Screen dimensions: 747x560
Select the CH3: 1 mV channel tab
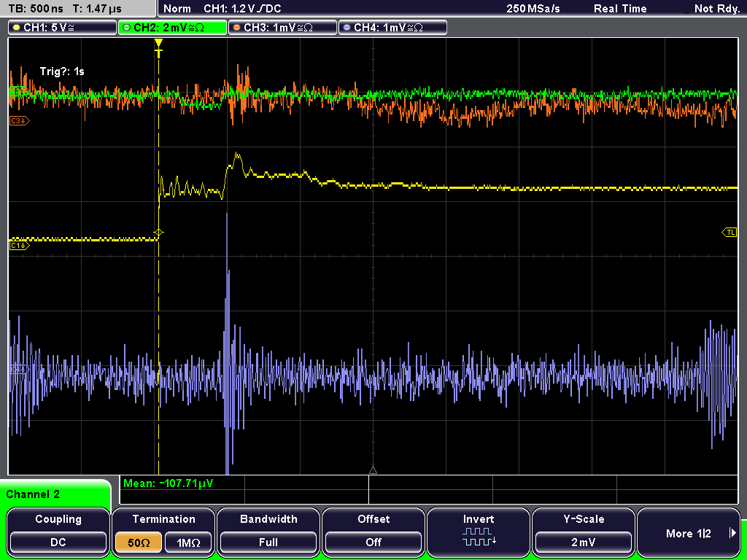click(282, 28)
